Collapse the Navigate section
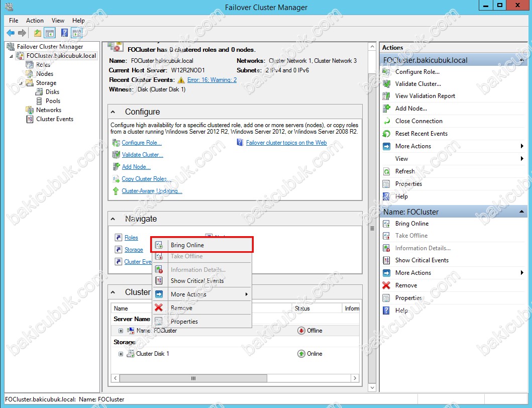Viewport: 532px width, 408px height. point(113,219)
